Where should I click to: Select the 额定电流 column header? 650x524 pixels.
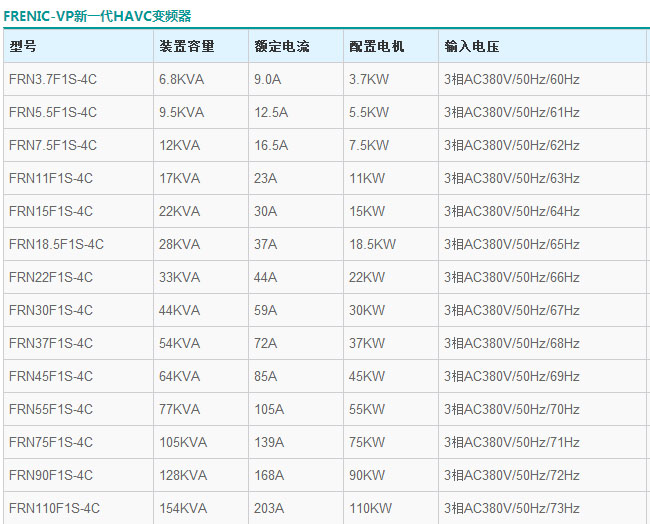pyautogui.click(x=282, y=47)
